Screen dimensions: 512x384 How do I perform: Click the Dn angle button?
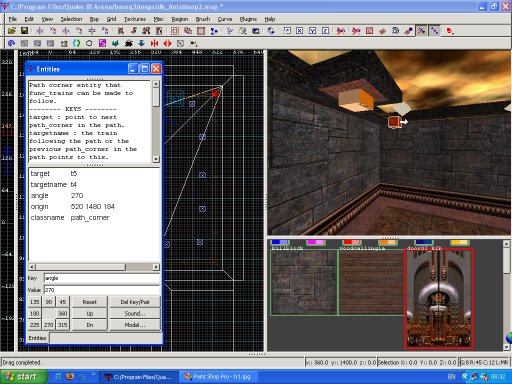(x=90, y=325)
